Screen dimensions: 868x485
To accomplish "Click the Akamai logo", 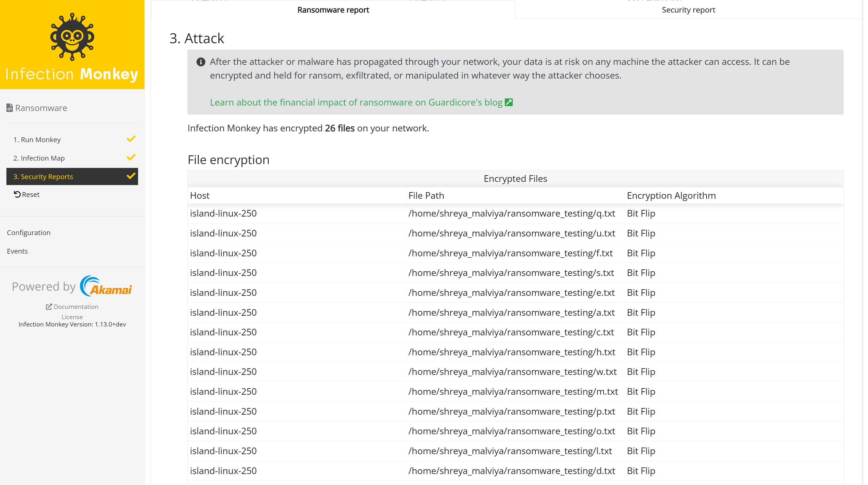I will click(106, 286).
